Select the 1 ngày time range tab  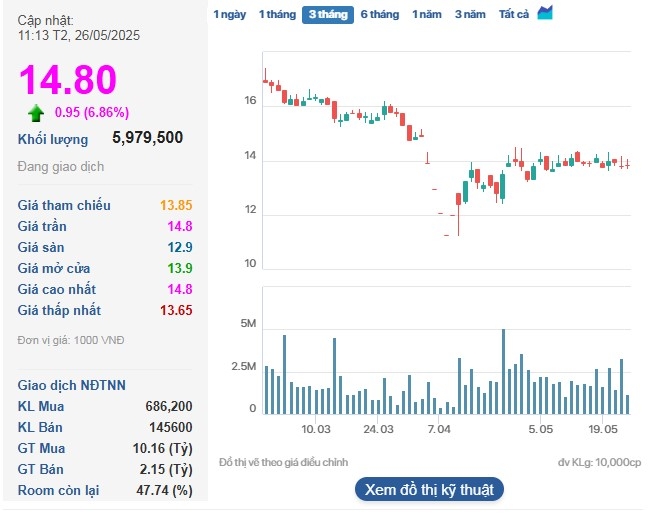(229, 15)
